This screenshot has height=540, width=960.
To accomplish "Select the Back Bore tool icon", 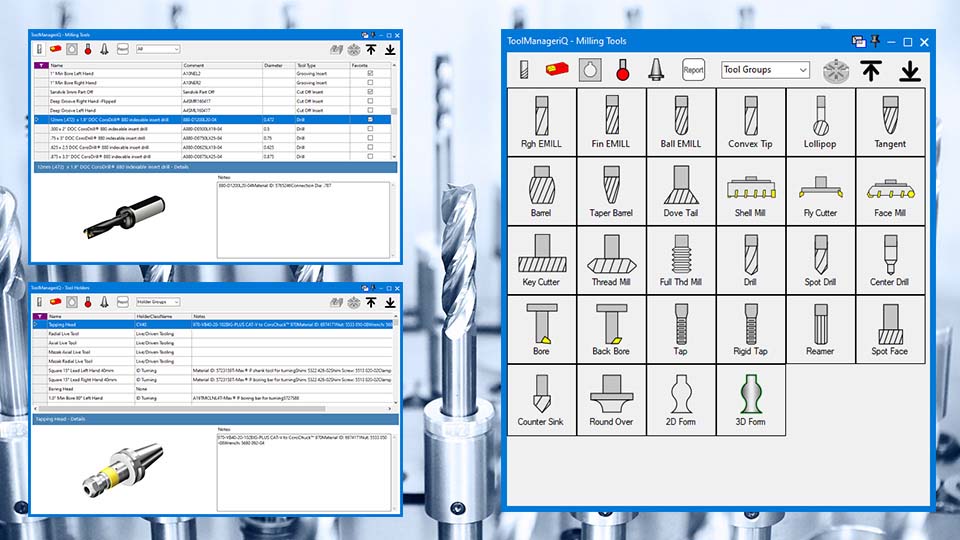I will pyautogui.click(x=611, y=330).
